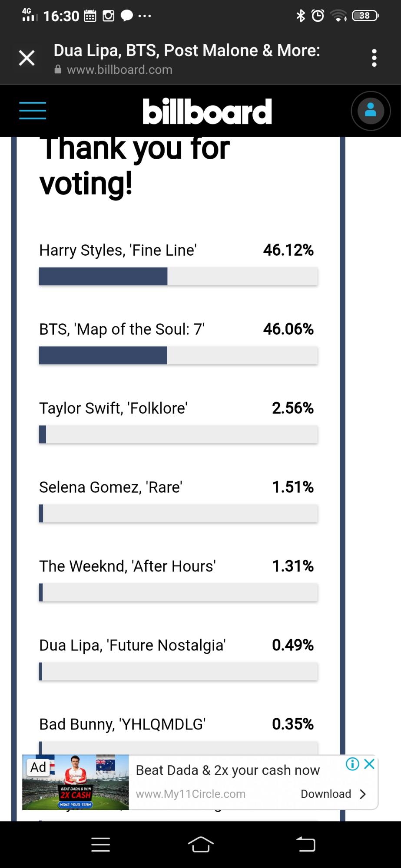Tap the BTS 'Map of the Soul: 7' bar
401x868 pixels.
[178, 355]
